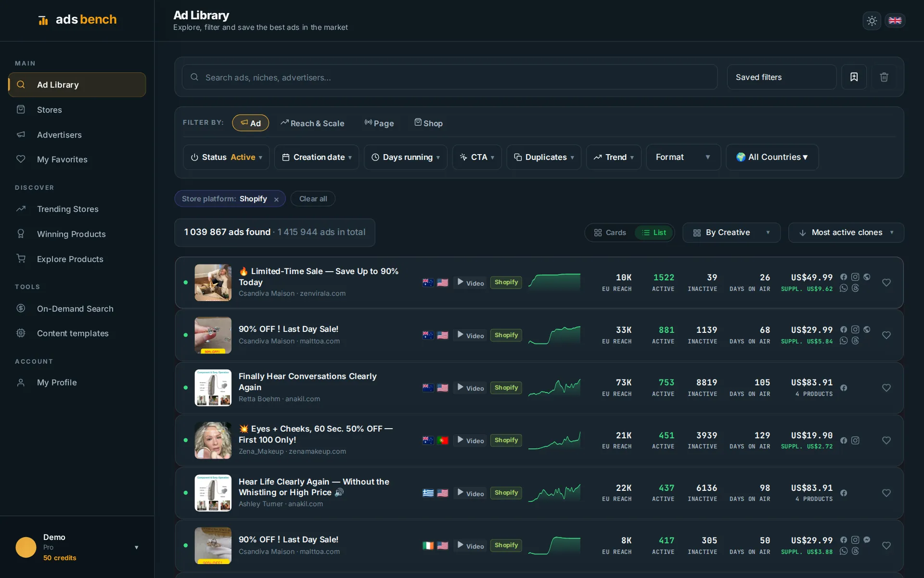Open Trend filter dropdown
Viewport: 924px width, 578px height.
coord(614,158)
